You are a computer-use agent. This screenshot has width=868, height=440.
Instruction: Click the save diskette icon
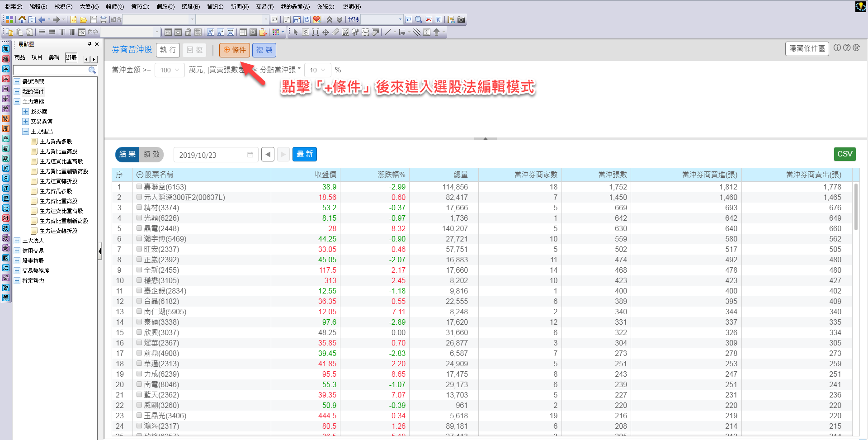(94, 19)
